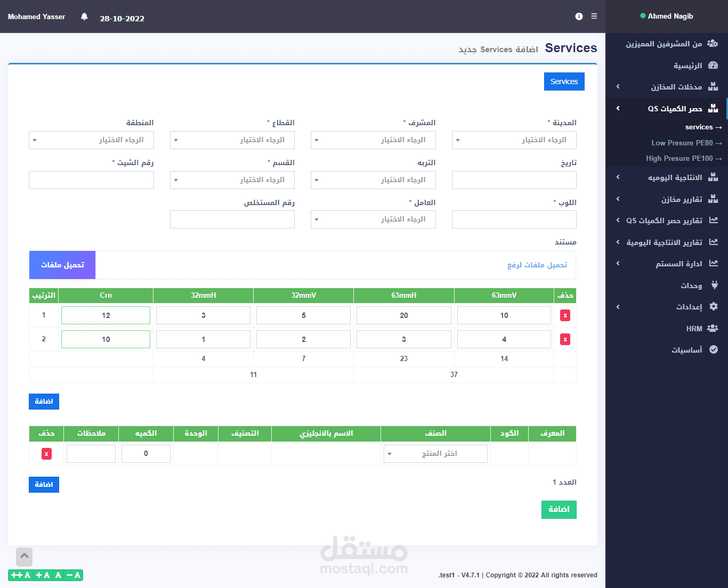This screenshot has height=588, width=728.
Task: Open the القطاع dropdown
Action: pos(232,140)
